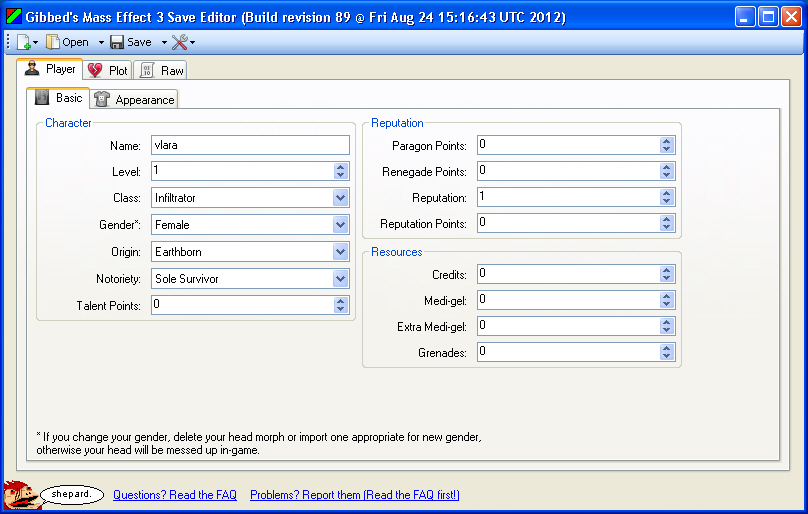
Task: Click into the Credits field
Action: point(568,274)
